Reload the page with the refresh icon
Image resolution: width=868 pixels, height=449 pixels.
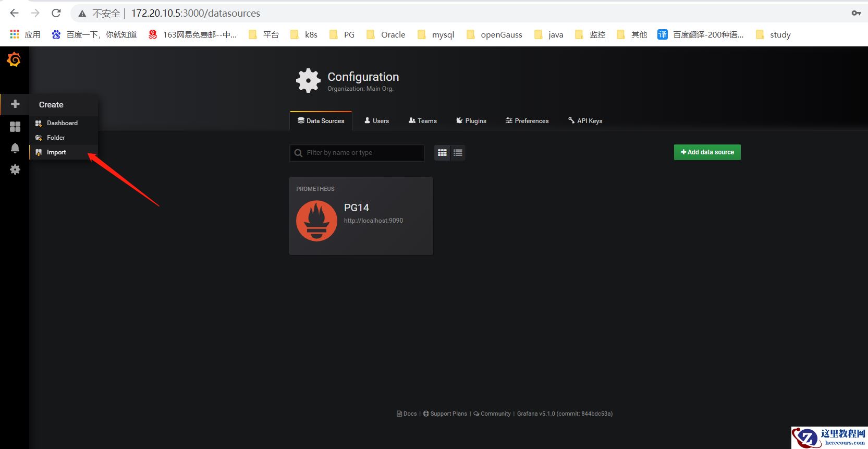(x=56, y=13)
